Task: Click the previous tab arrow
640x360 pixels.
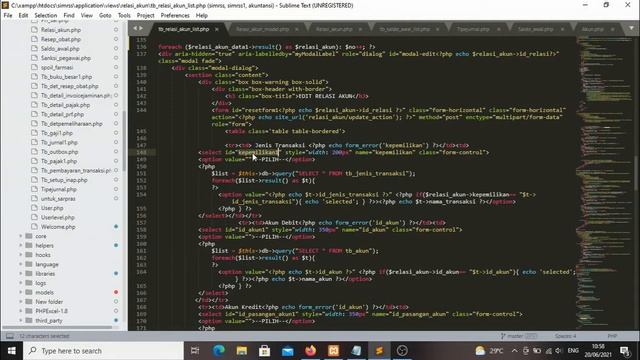Action: (136, 28)
